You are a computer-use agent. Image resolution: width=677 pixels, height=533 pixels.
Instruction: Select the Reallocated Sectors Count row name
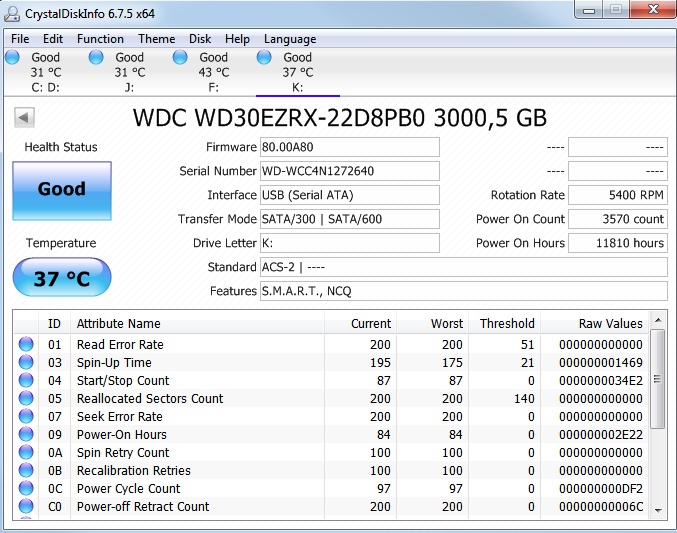pos(150,398)
